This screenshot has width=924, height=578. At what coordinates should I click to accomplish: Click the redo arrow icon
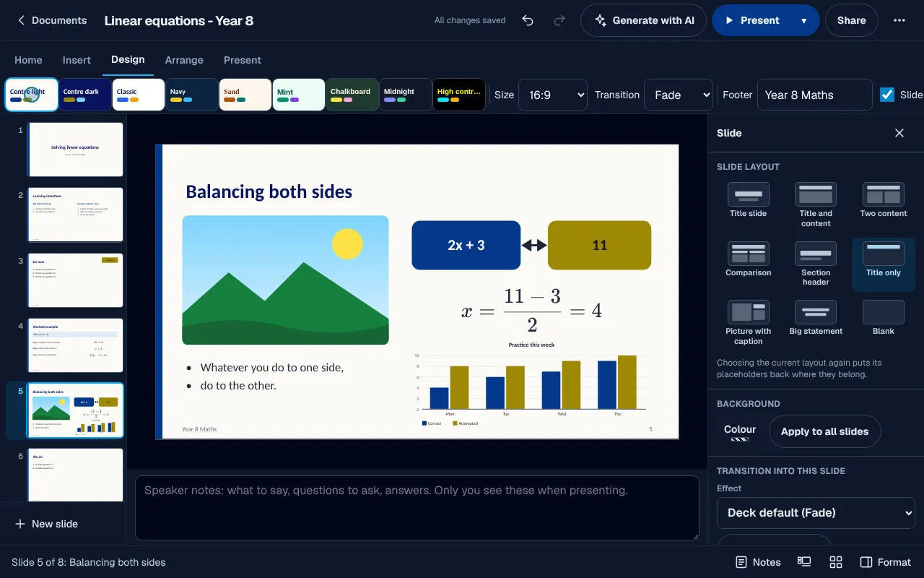[559, 20]
